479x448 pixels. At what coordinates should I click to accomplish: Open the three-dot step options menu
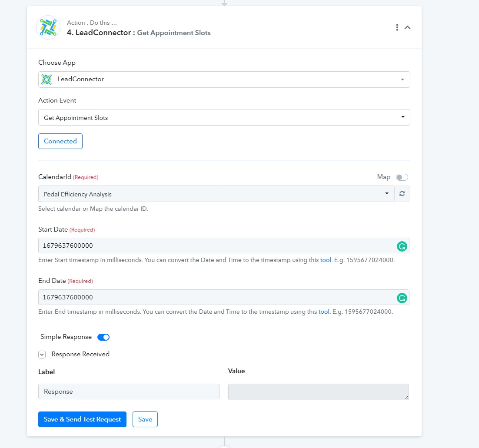[x=397, y=27]
